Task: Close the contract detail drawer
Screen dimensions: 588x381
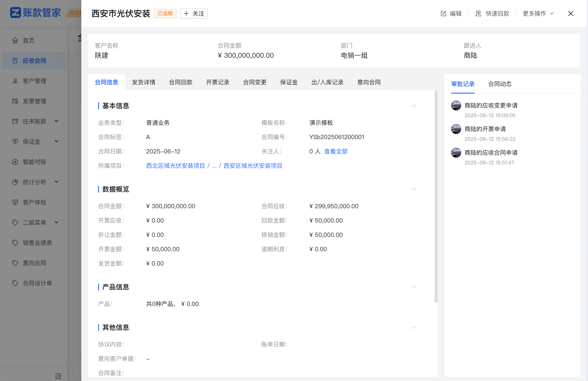Action: pyautogui.click(x=571, y=13)
